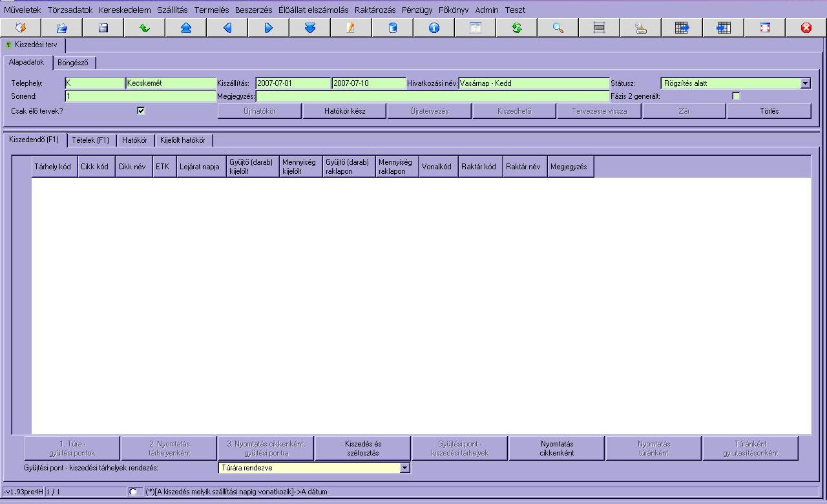Click the floppy disk save icon
827x504 pixels.
(103, 28)
